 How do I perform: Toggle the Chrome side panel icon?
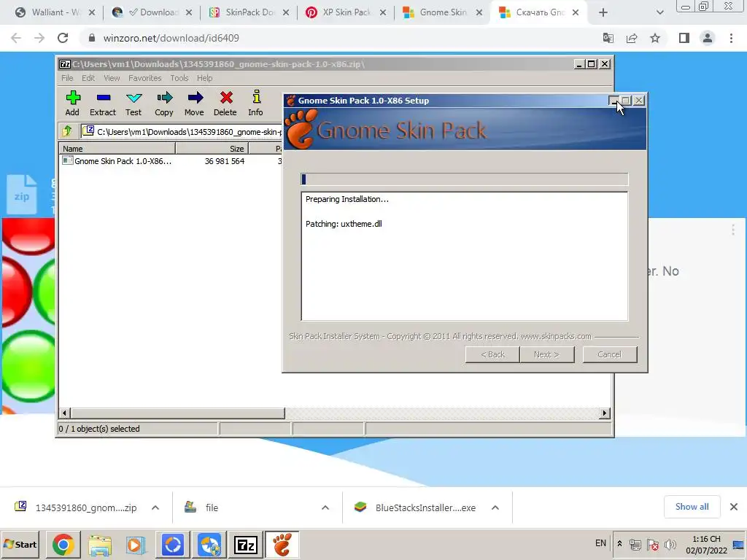coord(684,38)
